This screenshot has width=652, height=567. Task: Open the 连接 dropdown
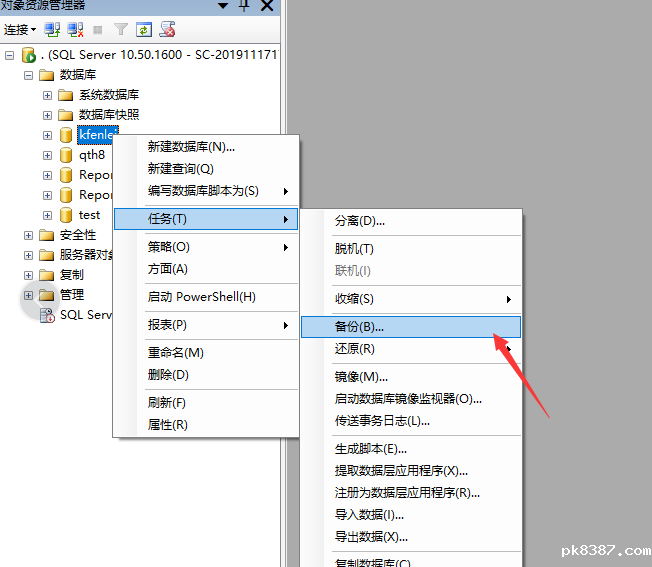[x=20, y=30]
